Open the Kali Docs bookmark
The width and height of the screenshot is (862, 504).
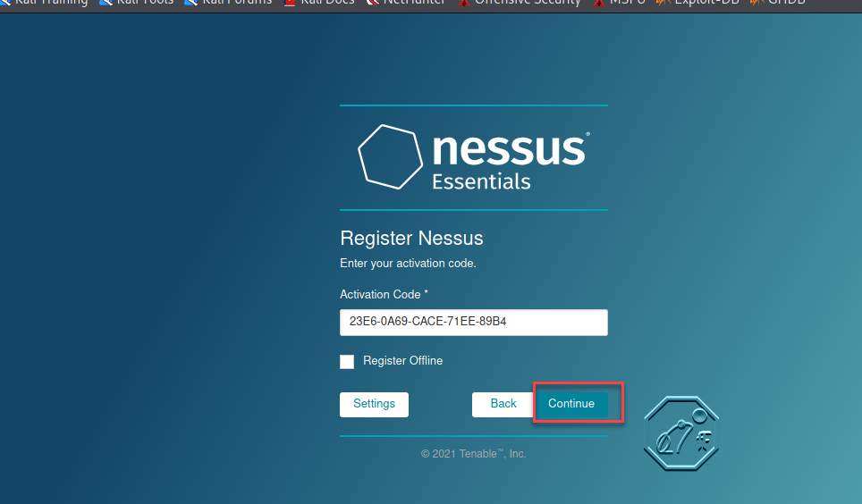319,3
